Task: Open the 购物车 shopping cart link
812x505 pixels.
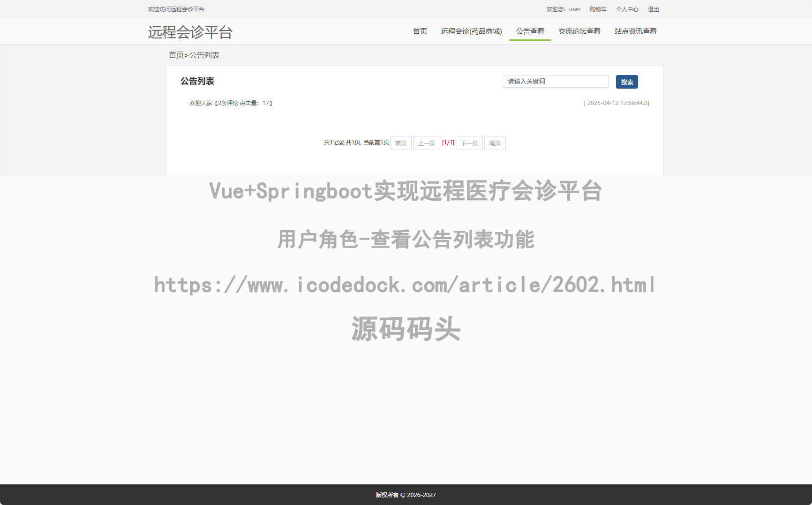Action: coord(598,9)
